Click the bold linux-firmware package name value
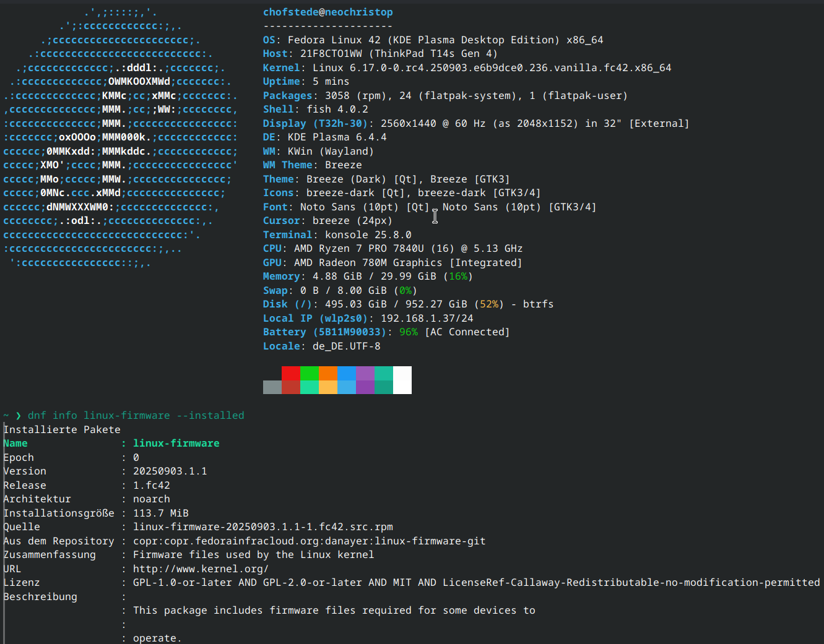This screenshot has width=824, height=644. (176, 444)
